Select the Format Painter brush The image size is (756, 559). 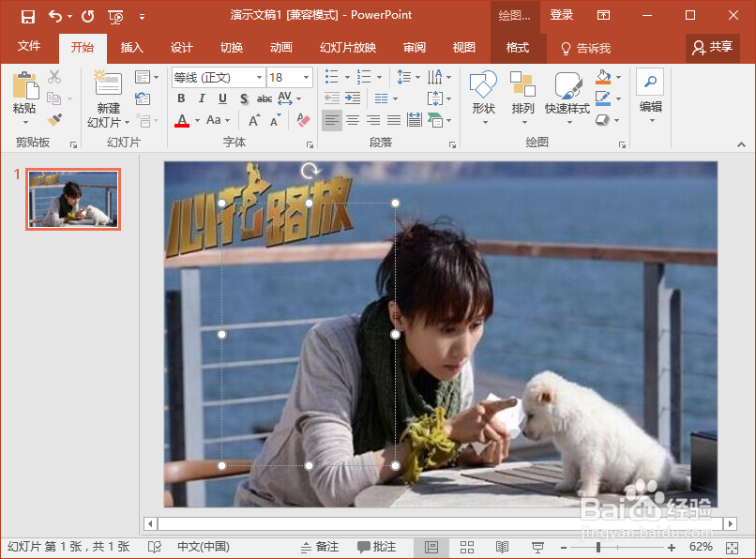(x=54, y=119)
